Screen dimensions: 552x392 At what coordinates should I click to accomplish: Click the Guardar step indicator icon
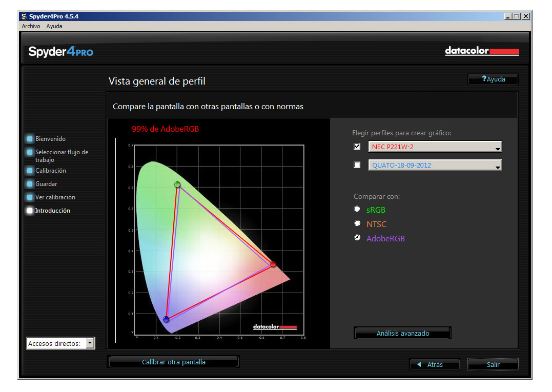pyautogui.click(x=30, y=184)
